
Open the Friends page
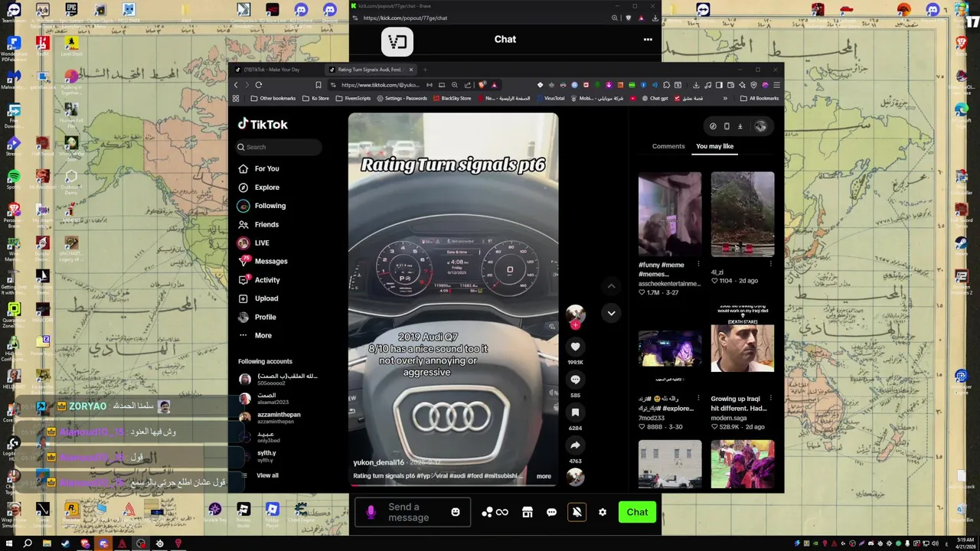tap(259, 224)
